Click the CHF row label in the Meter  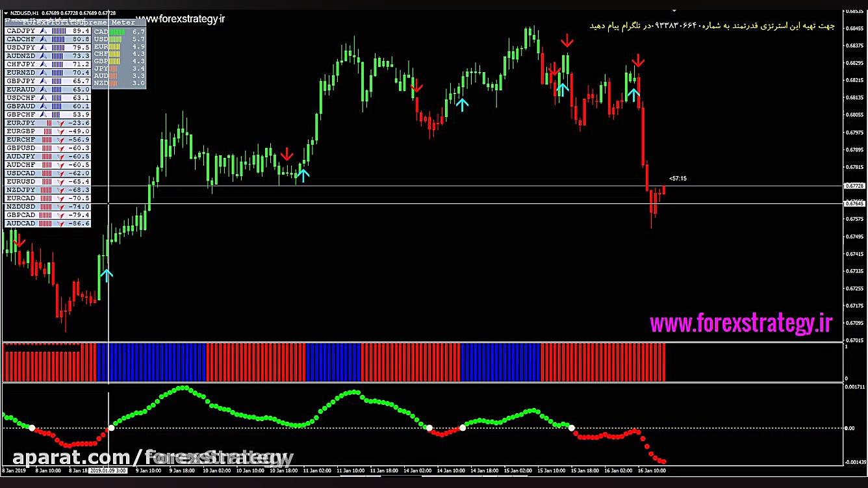pyautogui.click(x=101, y=54)
